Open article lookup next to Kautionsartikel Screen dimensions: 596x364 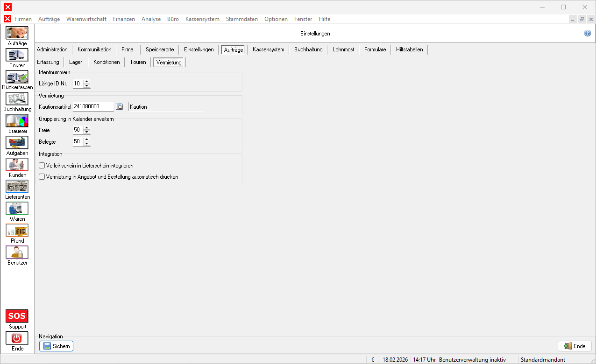pyautogui.click(x=119, y=107)
